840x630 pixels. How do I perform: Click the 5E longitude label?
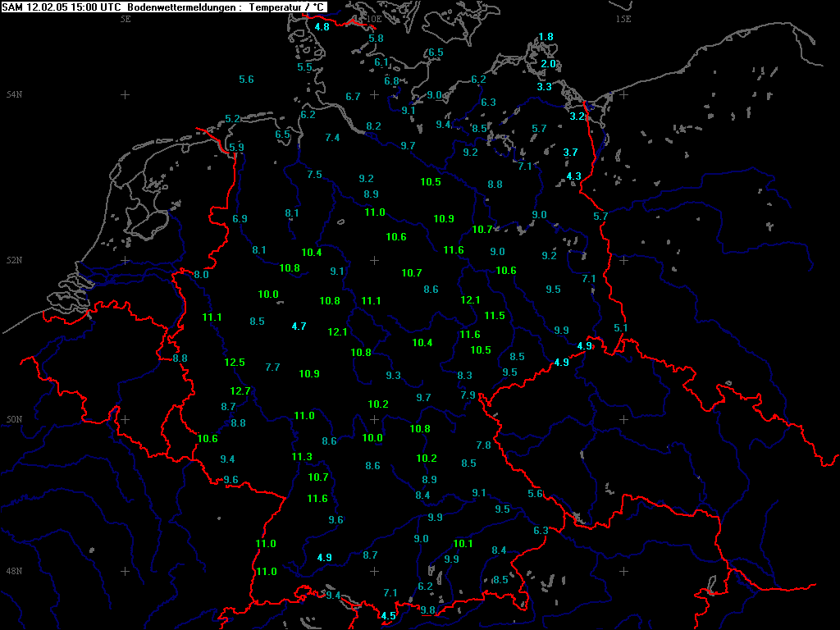(x=126, y=18)
